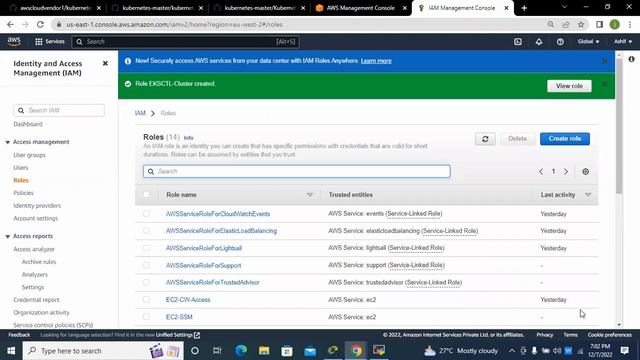The height and width of the screenshot is (360, 640).
Task: Click the page vertical scrollbar
Action: pyautogui.click(x=619, y=127)
